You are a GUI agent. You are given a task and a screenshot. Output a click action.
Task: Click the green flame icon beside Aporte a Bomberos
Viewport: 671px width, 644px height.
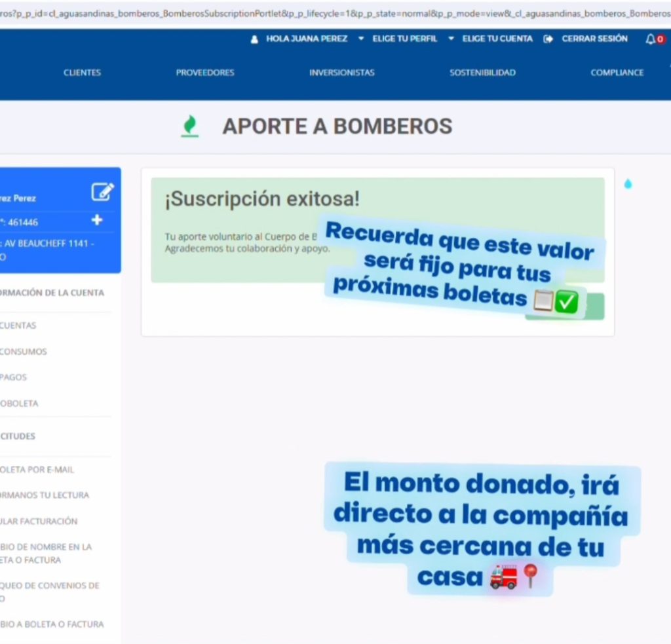point(189,126)
